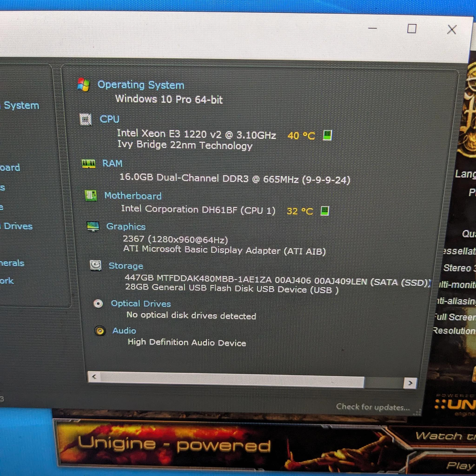Open the RAM section heading
This screenshot has height=476, width=476.
tap(112, 163)
